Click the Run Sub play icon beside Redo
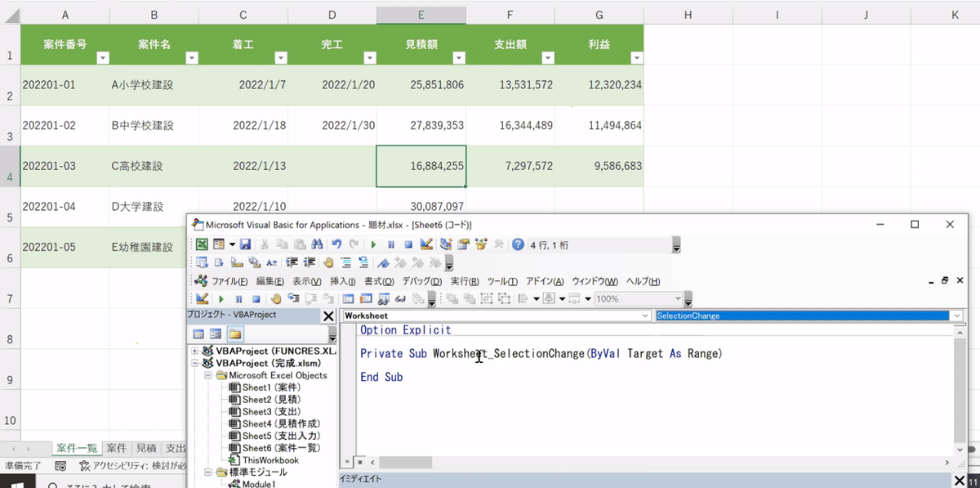The width and height of the screenshot is (980, 488). pyautogui.click(x=373, y=244)
